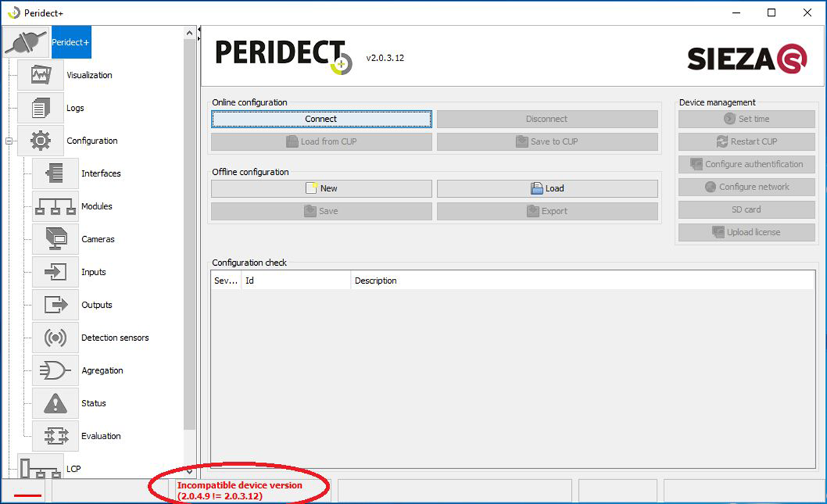
Task: Click Configure authentification button
Action: pyautogui.click(x=746, y=165)
